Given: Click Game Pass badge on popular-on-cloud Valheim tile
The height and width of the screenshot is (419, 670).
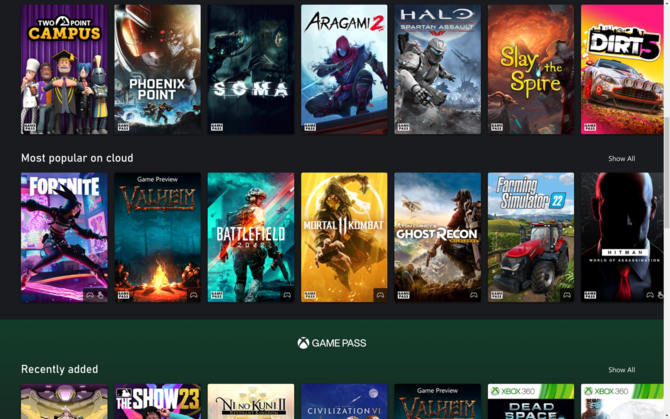Looking at the screenshot, I should click(x=123, y=295).
